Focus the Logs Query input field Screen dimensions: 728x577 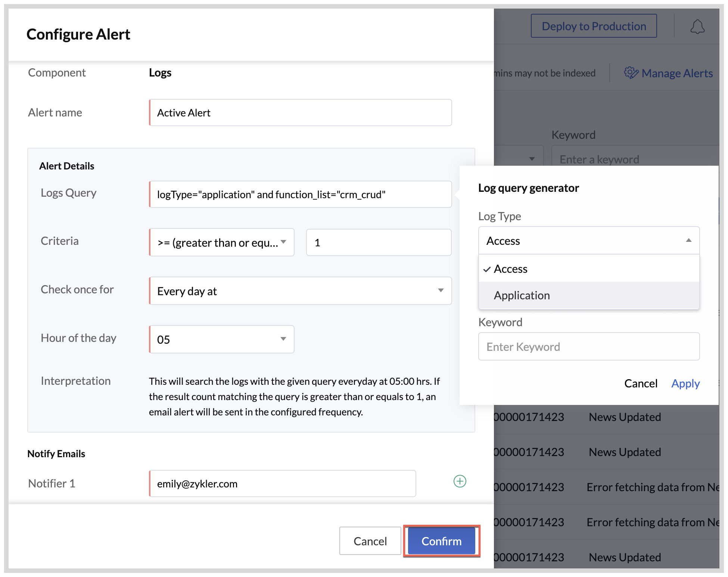point(300,194)
